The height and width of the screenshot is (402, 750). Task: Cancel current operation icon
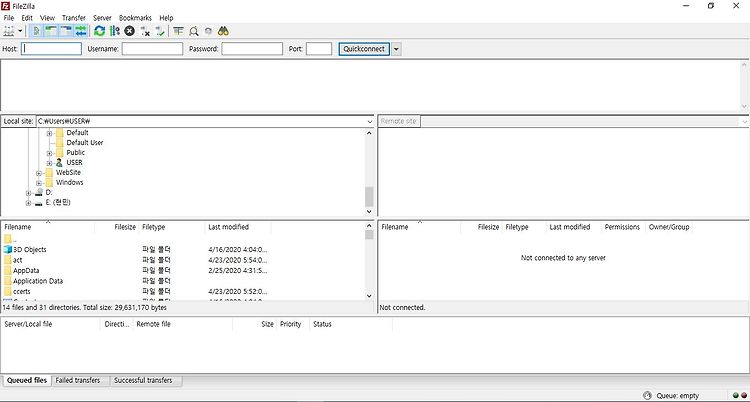click(130, 31)
